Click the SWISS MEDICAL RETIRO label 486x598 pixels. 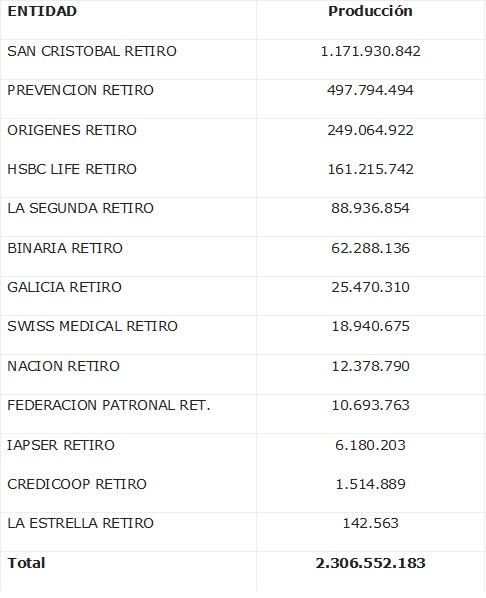[92, 326]
